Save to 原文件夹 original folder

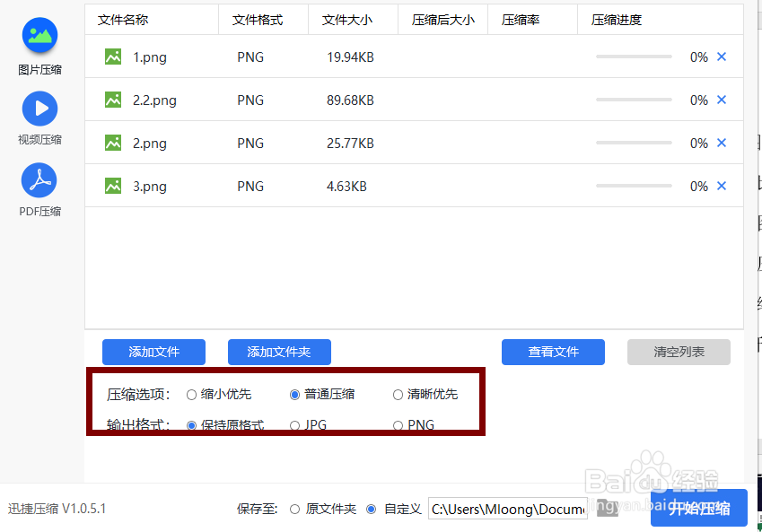(x=294, y=510)
